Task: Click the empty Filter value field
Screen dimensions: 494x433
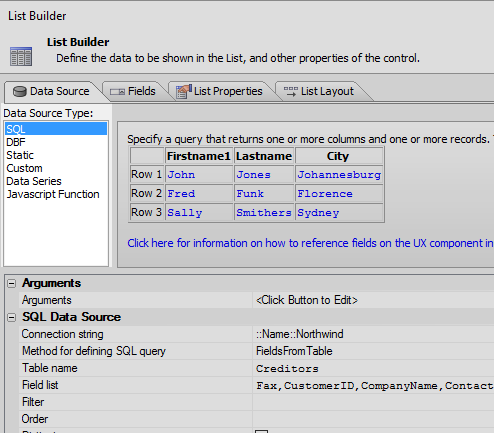Action: (373, 402)
